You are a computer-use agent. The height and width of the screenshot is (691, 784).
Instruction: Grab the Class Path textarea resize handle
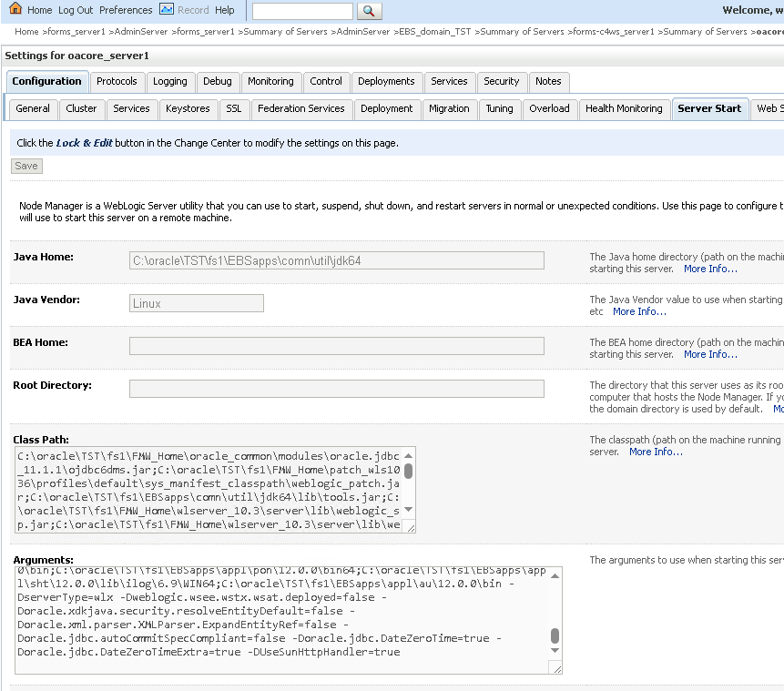click(410, 526)
